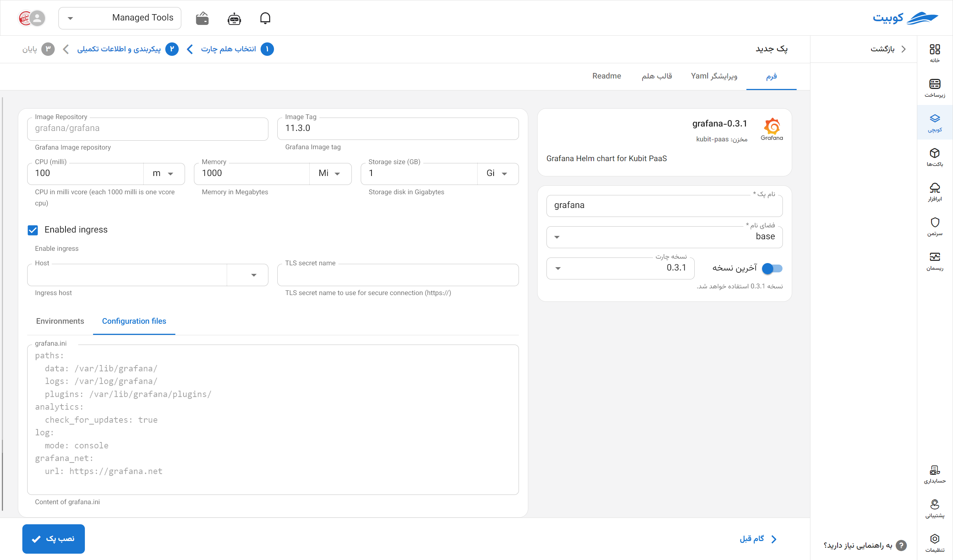The image size is (953, 560).
Task: Open ریسمان sidebar item
Action: click(x=934, y=261)
